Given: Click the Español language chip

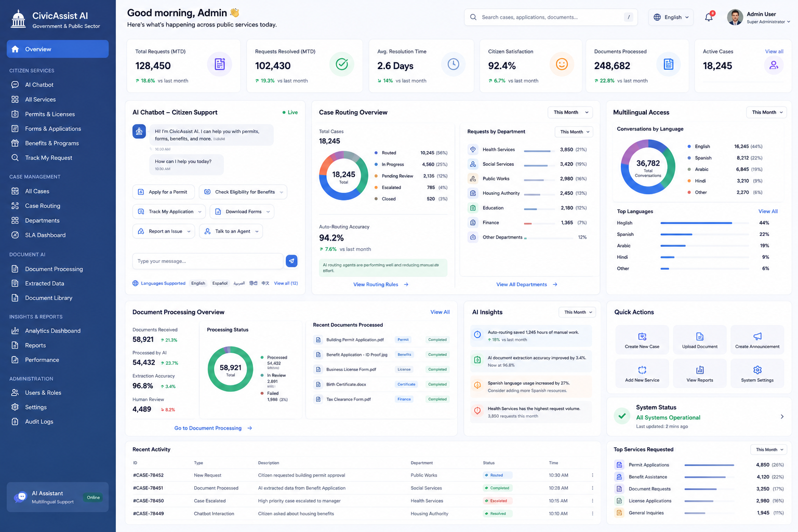Looking at the screenshot, I should click(220, 283).
